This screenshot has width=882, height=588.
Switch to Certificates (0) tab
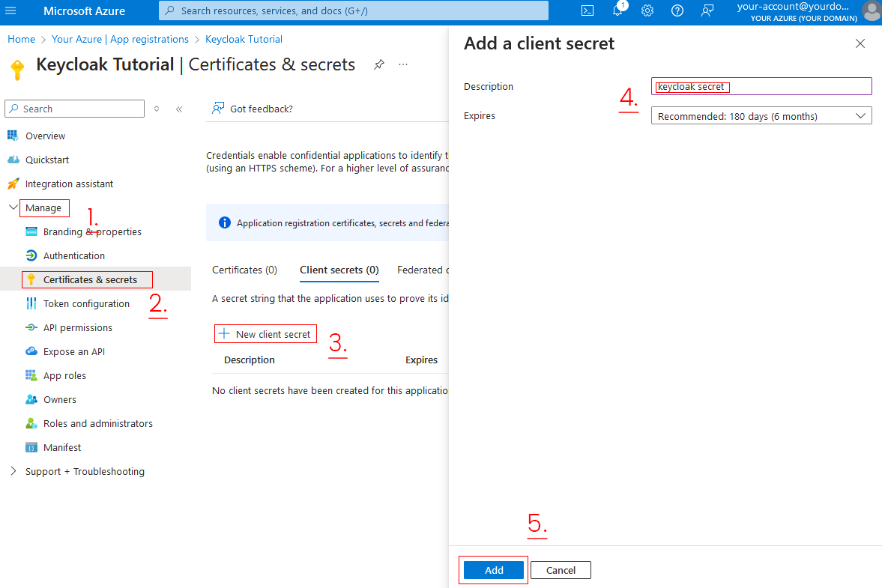coord(245,270)
